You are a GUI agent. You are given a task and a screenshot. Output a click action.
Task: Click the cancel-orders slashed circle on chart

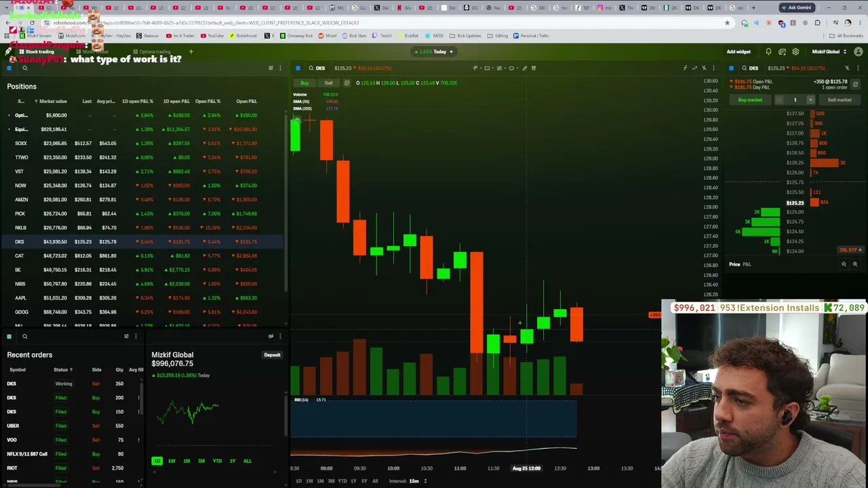[x=347, y=83]
